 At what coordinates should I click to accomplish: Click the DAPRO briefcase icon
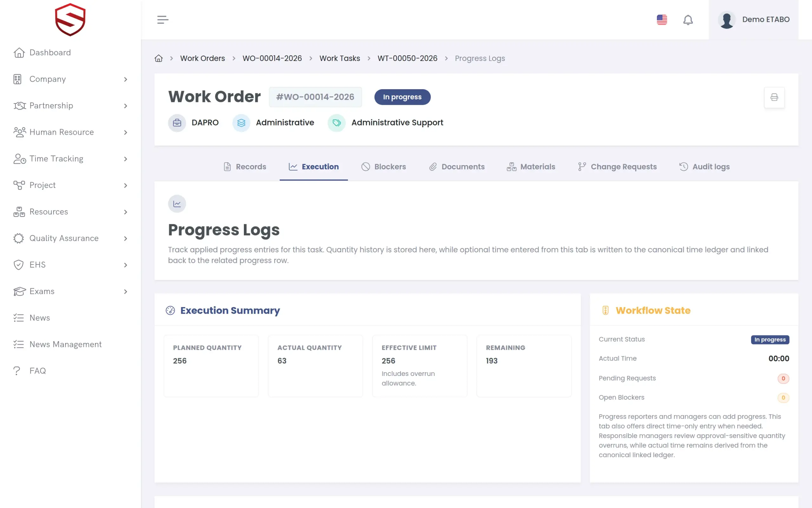tap(177, 123)
